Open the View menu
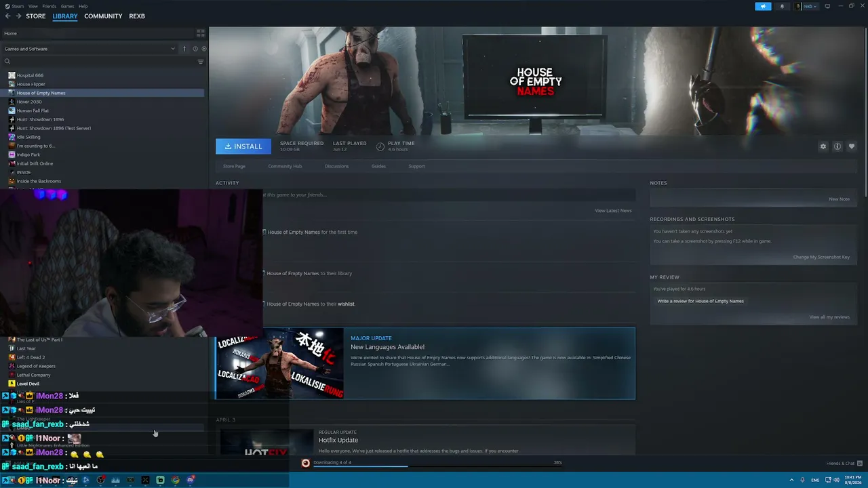868x488 pixels. click(33, 6)
